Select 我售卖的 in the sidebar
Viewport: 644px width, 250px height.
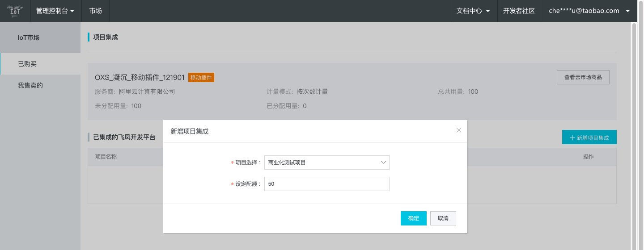[40, 85]
